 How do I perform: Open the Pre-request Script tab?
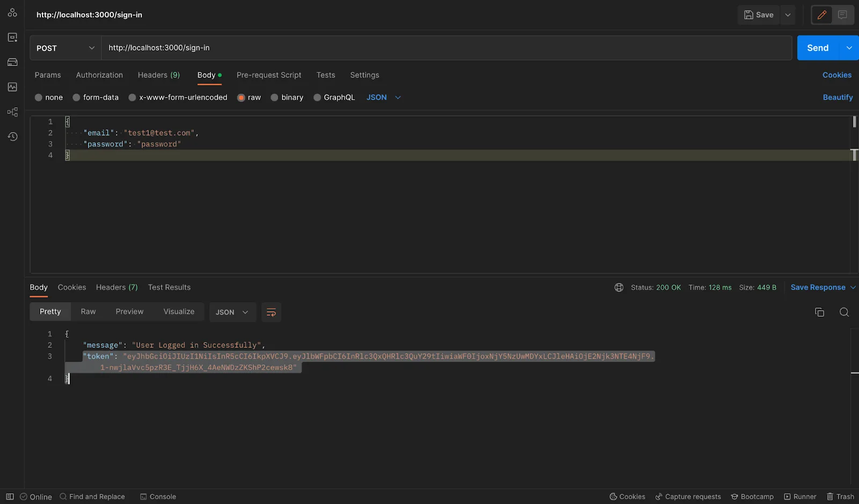point(269,75)
